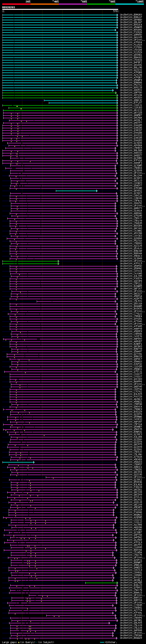Click hit label UniRef100_Q00SX3
Screen dimensions: 146x644
(x=131, y=135)
